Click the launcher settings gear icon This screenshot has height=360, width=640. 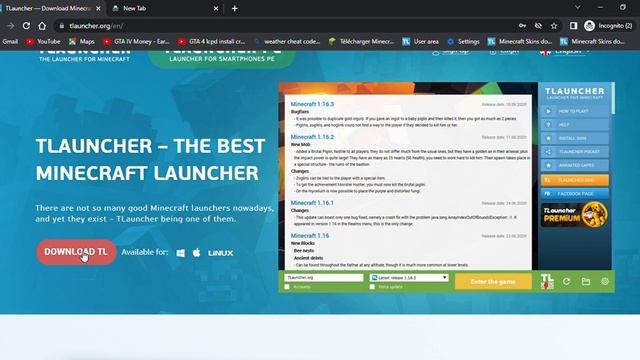tap(605, 282)
